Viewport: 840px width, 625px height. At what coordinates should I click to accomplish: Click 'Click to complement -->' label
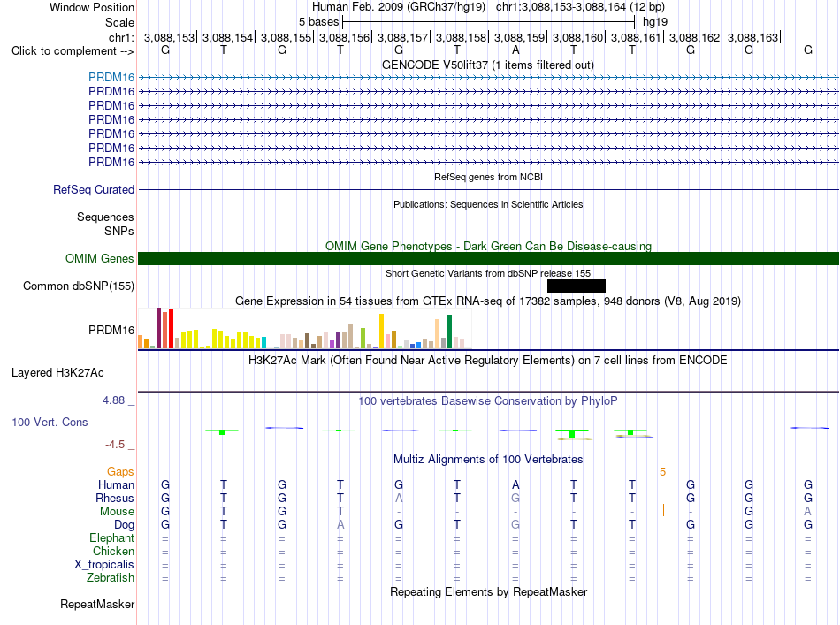tap(73, 51)
